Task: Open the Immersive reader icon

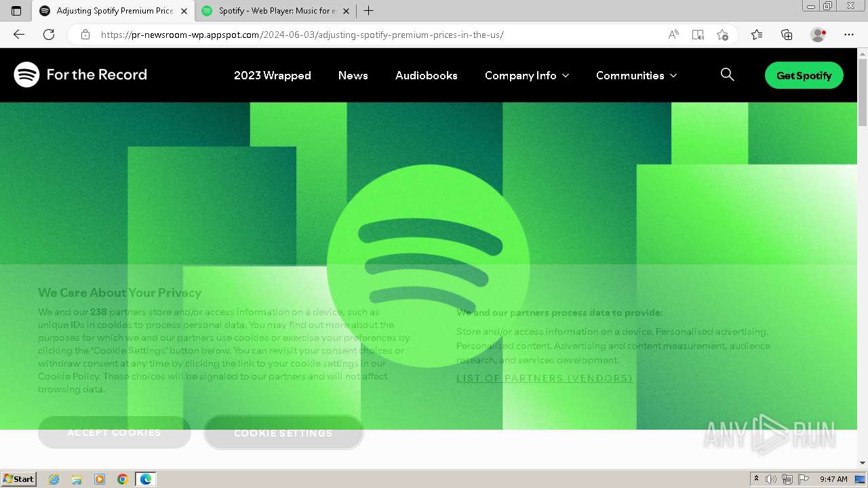Action: coord(698,35)
